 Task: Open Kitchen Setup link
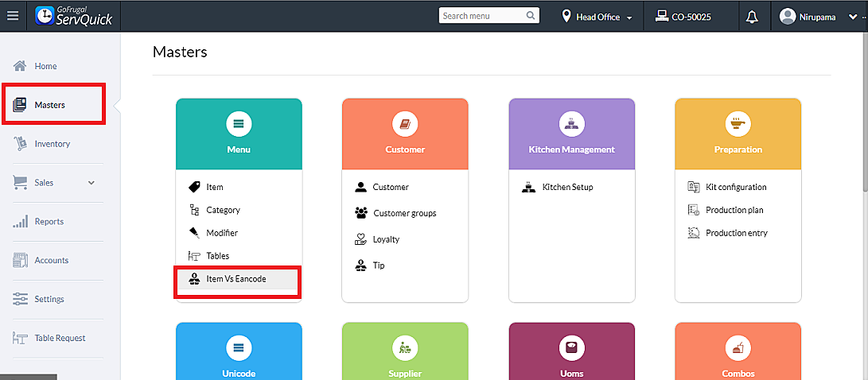point(567,187)
